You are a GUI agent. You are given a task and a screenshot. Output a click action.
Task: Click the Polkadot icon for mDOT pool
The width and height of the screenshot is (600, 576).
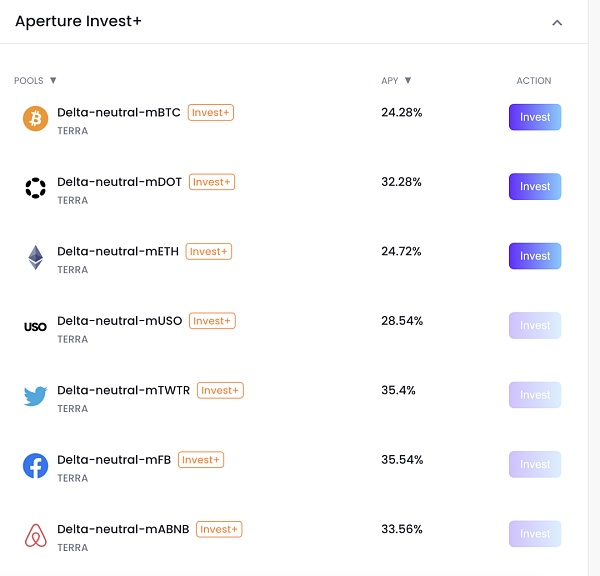[x=36, y=188]
